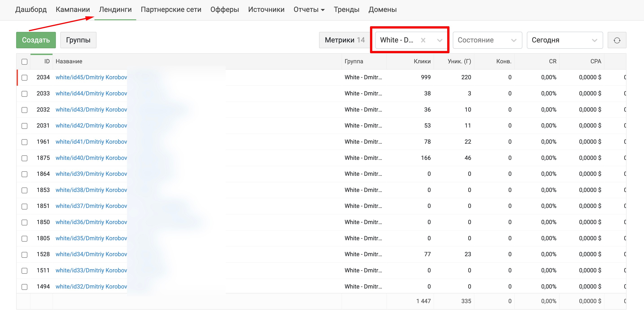The width and height of the screenshot is (644, 313).
Task: Click the 166 clicks cell for ID 1875
Action: (426, 158)
